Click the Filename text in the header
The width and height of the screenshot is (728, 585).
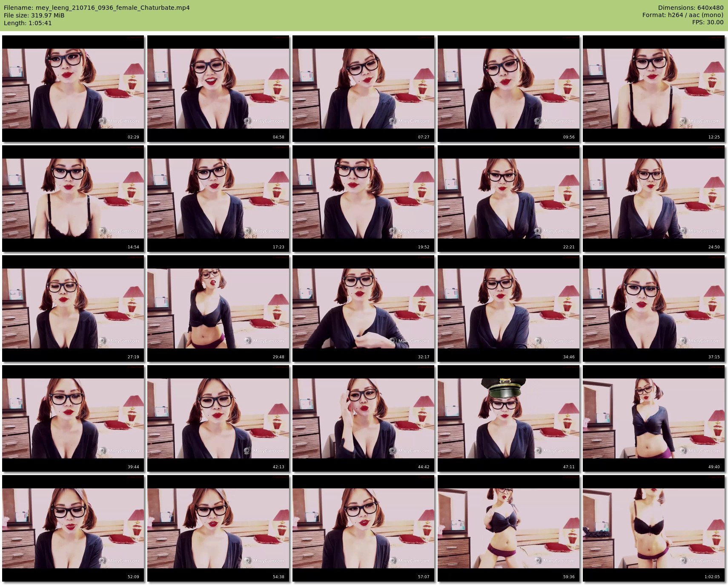click(x=97, y=8)
